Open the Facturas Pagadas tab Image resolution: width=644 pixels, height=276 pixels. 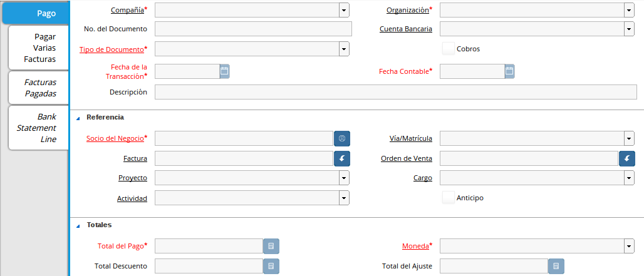click(39, 88)
